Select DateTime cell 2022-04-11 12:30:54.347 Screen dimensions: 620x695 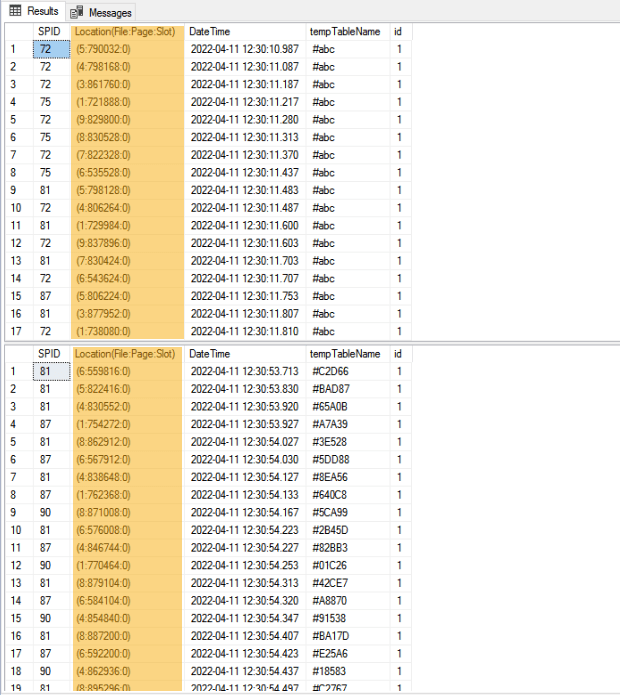tap(245, 618)
